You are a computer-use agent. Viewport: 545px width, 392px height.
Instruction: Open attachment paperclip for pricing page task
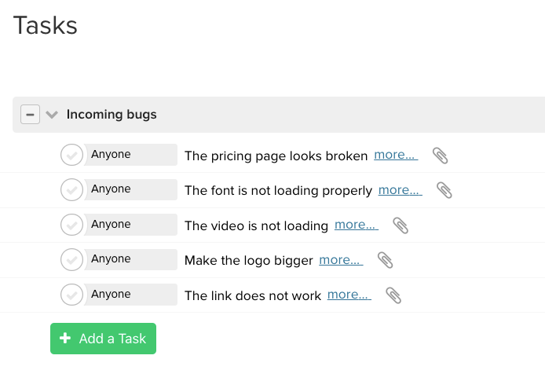[x=440, y=156]
